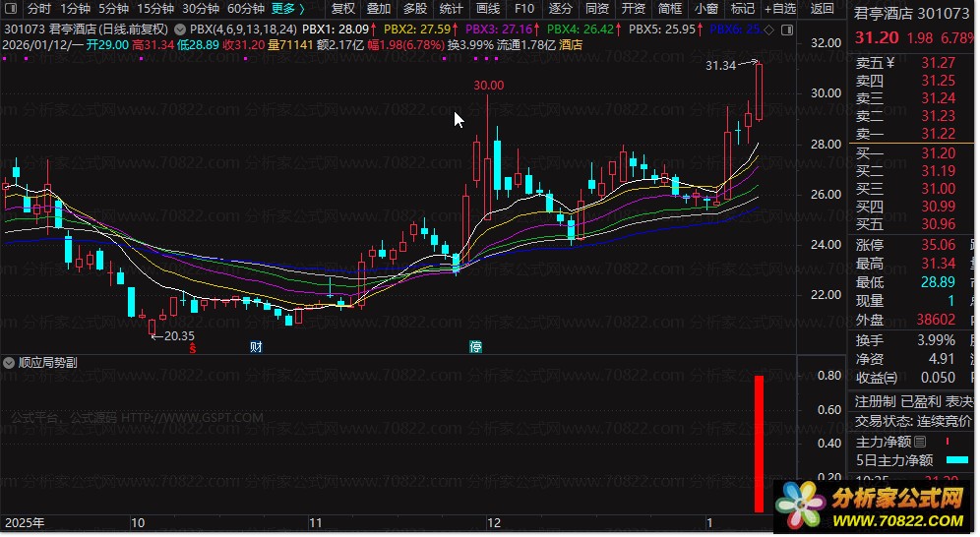The height and width of the screenshot is (537, 980).
Task: Click 卖二 price 31.23
Action: coord(938,116)
